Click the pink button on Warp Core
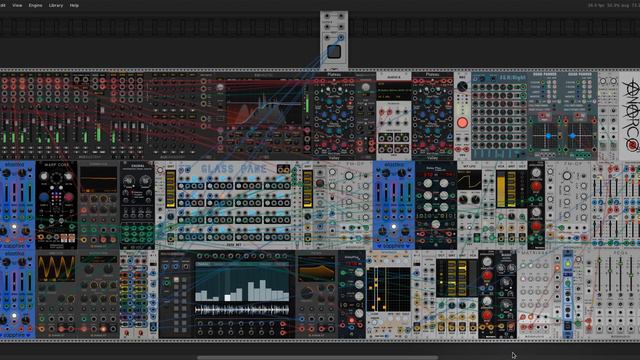This screenshot has height=360, width=640. pyautogui.click(x=68, y=197)
